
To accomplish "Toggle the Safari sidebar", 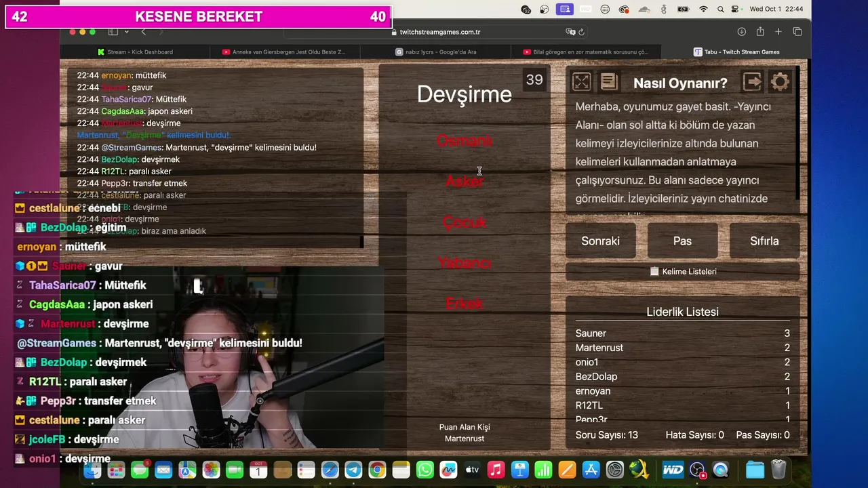I will click(x=113, y=32).
